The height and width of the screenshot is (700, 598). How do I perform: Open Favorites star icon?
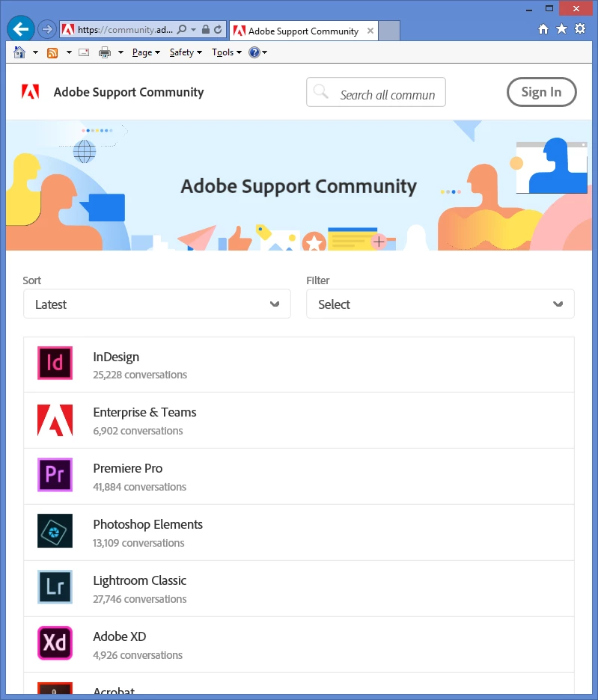click(561, 29)
